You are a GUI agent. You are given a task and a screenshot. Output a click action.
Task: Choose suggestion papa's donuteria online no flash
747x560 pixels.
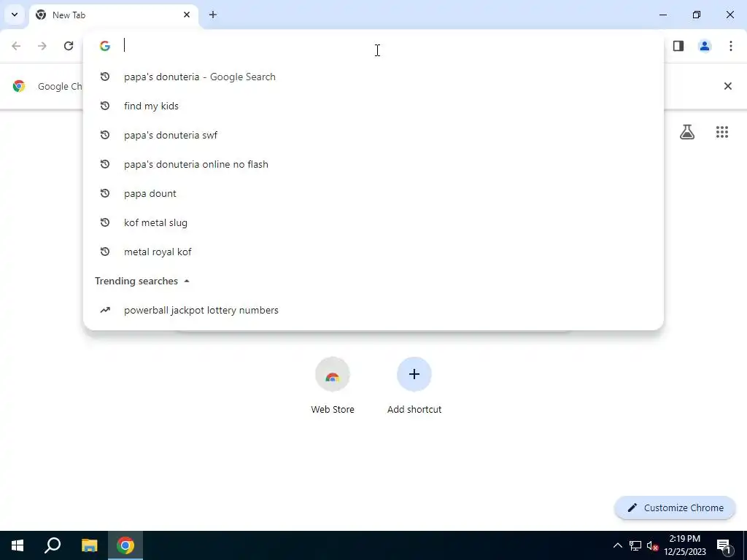[373, 164]
